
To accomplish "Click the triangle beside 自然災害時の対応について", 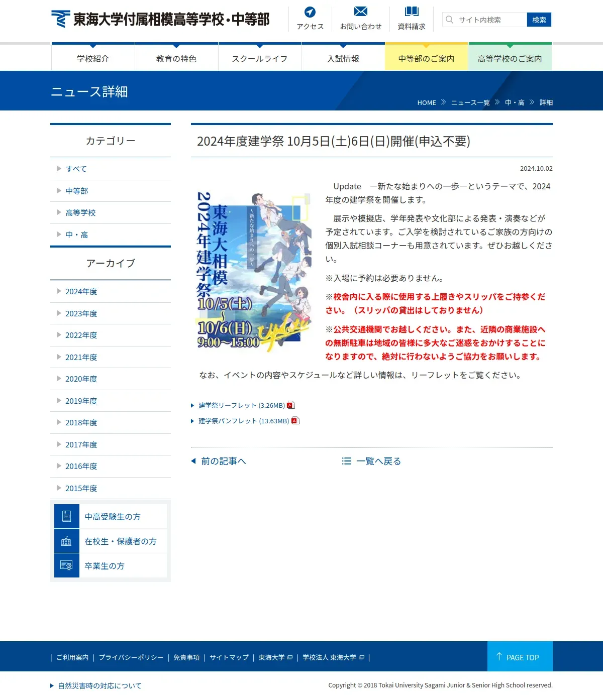I will coord(52,685).
